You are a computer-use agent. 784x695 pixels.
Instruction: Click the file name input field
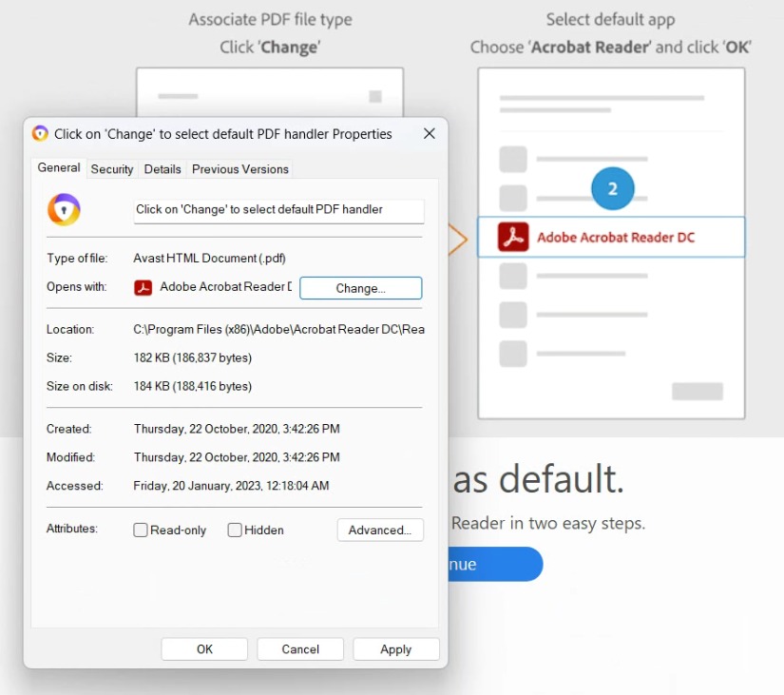[x=278, y=211]
